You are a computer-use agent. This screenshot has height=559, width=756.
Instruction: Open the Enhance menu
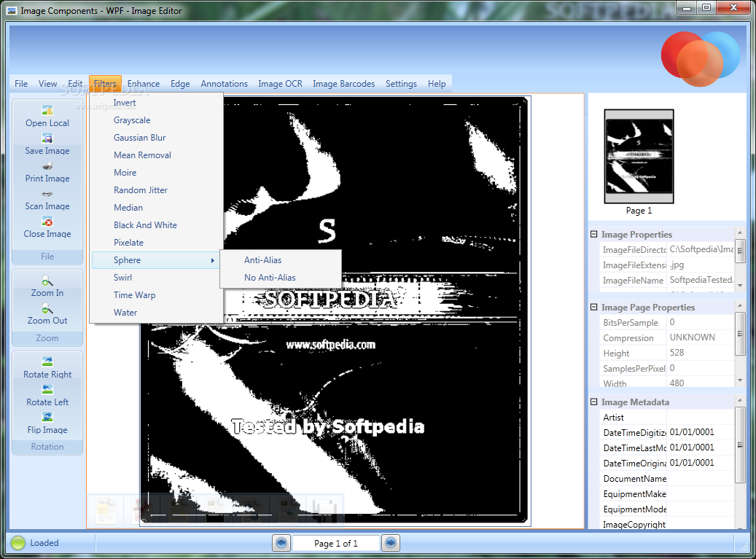tap(144, 84)
